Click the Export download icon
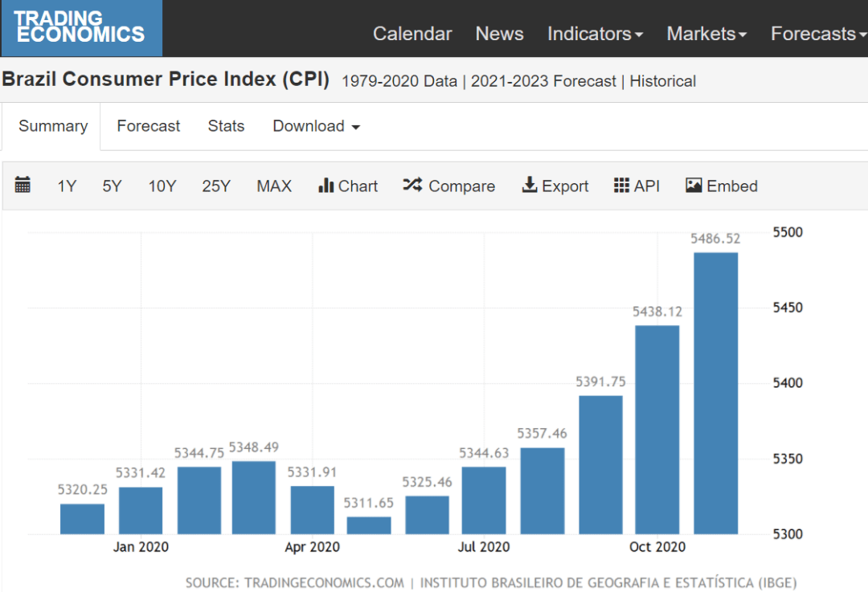The height and width of the screenshot is (592, 868). pyautogui.click(x=530, y=186)
